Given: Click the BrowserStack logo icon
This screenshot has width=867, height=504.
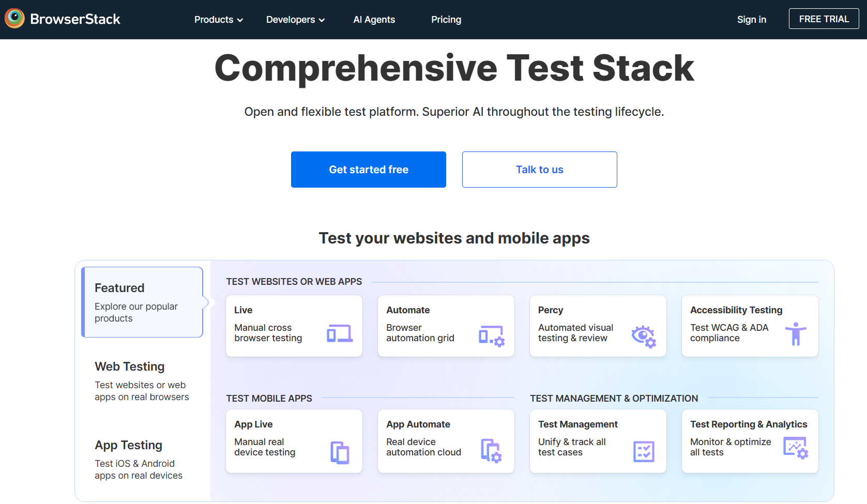Looking at the screenshot, I should [14, 19].
